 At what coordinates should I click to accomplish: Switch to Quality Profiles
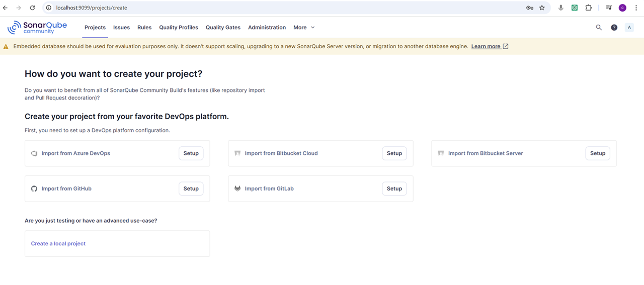click(179, 28)
